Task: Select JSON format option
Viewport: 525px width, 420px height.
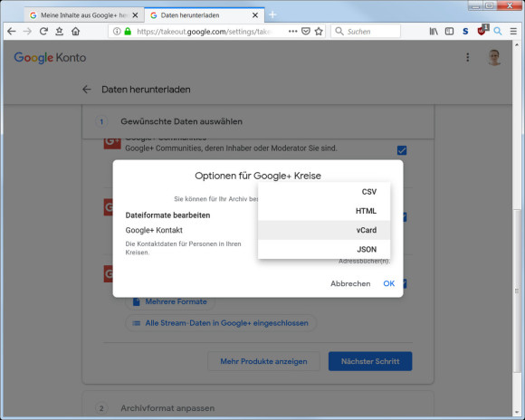Action: point(324,249)
